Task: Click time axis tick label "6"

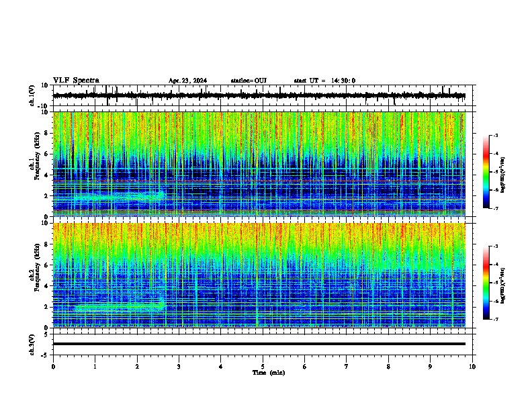Action: [x=305, y=367]
